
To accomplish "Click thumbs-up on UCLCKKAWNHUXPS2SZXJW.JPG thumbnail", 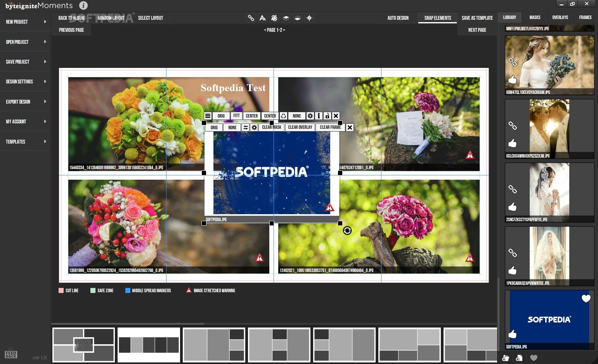I will (x=513, y=143).
